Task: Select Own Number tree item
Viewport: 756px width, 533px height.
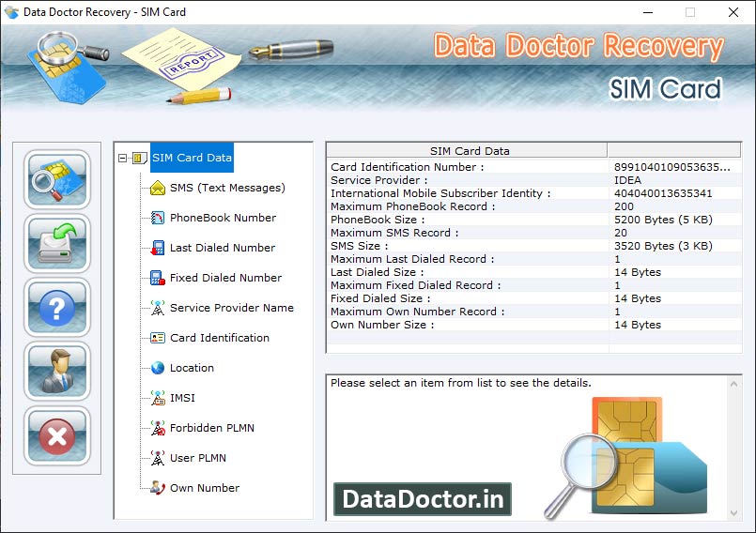Action: coord(205,488)
